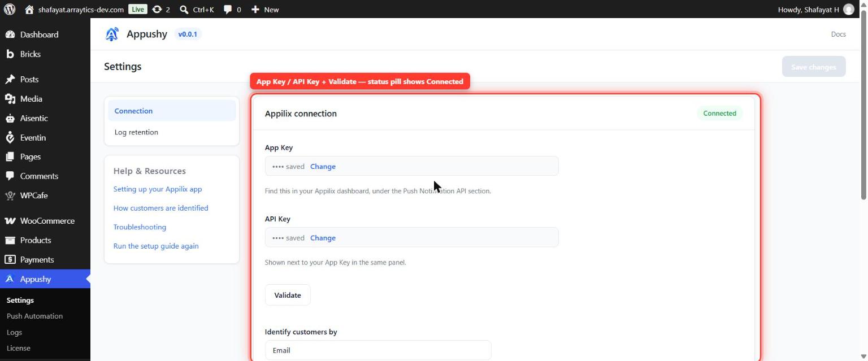The image size is (868, 361).
Task: Click the Products box icon
Action: [10, 240]
